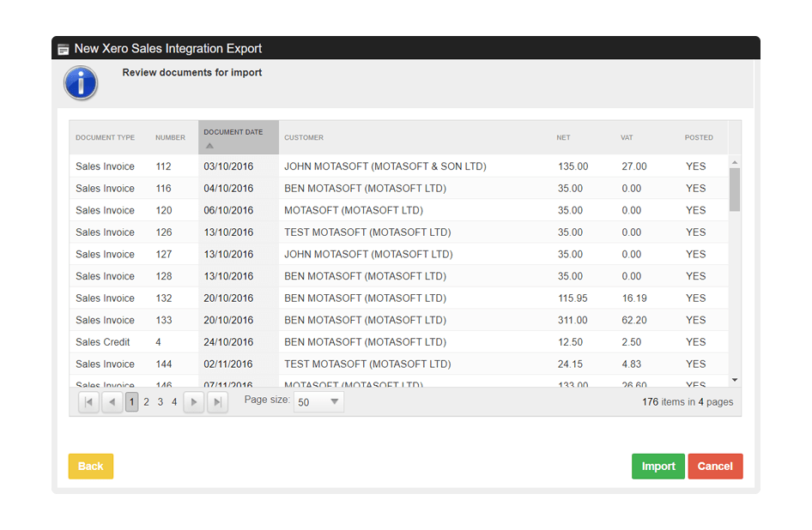Click the Document Date sort arrow
The height and width of the screenshot is (530, 812).
point(209,146)
